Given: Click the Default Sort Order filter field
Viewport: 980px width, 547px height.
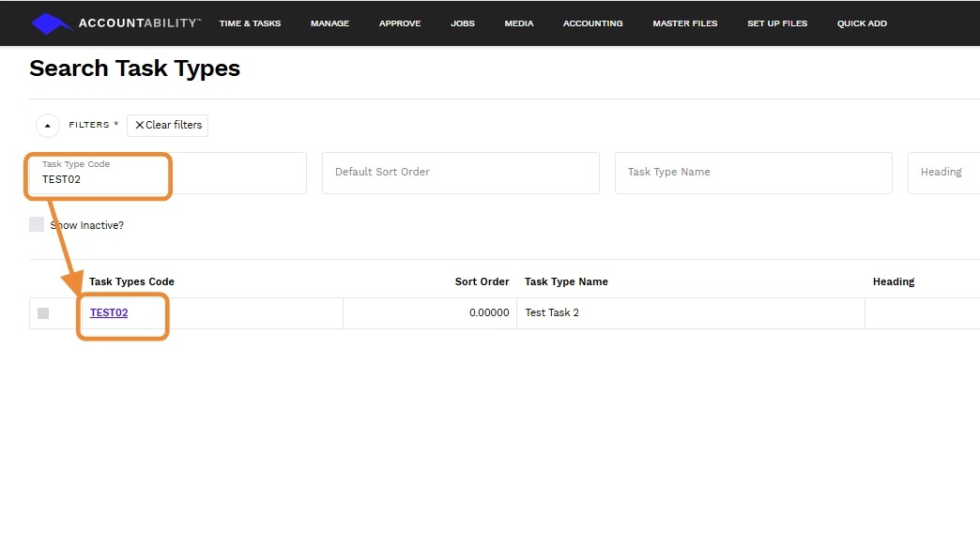Looking at the screenshot, I should pyautogui.click(x=460, y=173).
